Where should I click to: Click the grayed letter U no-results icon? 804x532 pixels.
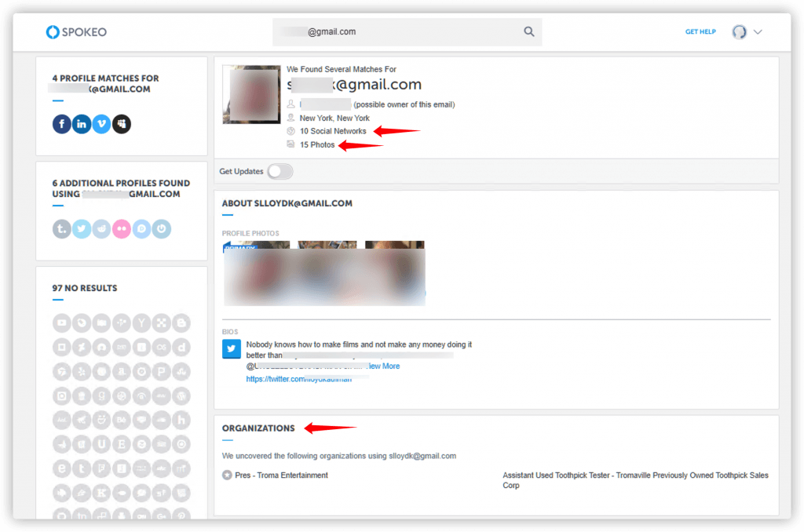pos(101,444)
